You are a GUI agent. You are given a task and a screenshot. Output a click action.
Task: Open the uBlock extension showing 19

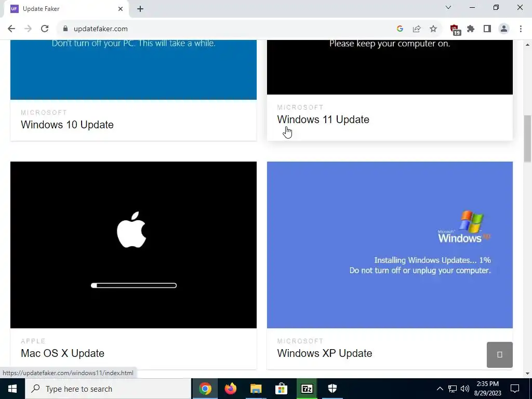(x=455, y=30)
